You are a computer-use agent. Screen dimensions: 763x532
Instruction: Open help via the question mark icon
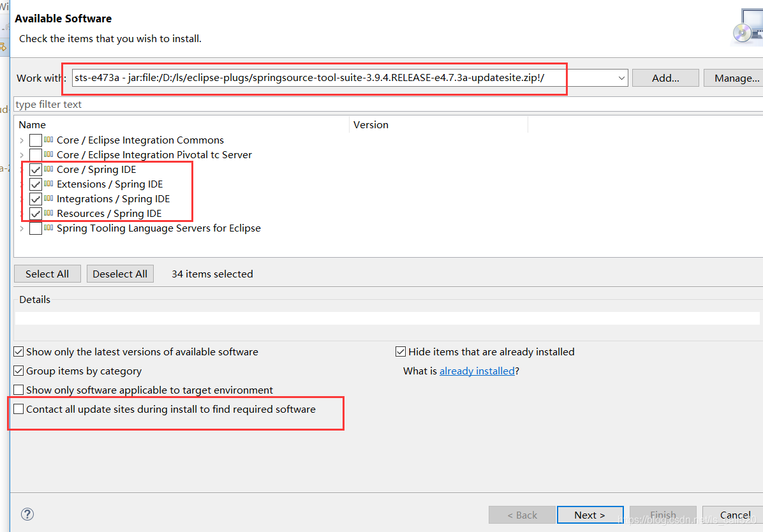pyautogui.click(x=27, y=514)
